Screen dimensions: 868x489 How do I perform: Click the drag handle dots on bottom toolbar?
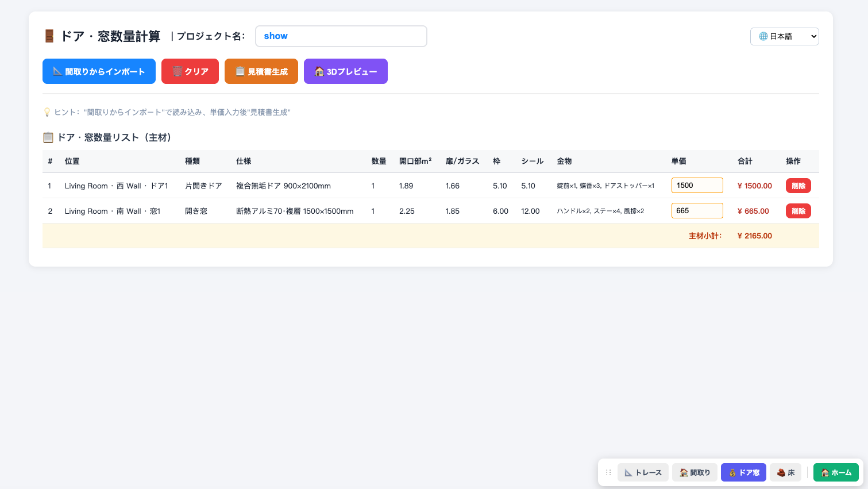608,472
